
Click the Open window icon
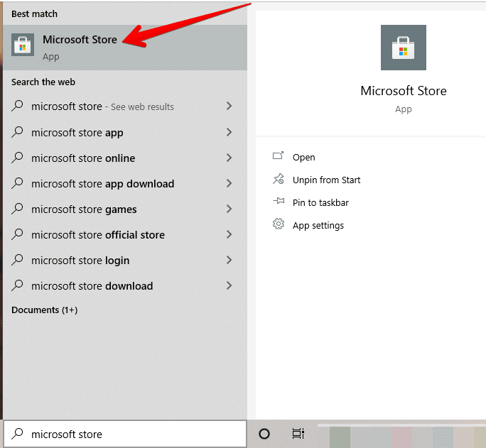point(279,155)
